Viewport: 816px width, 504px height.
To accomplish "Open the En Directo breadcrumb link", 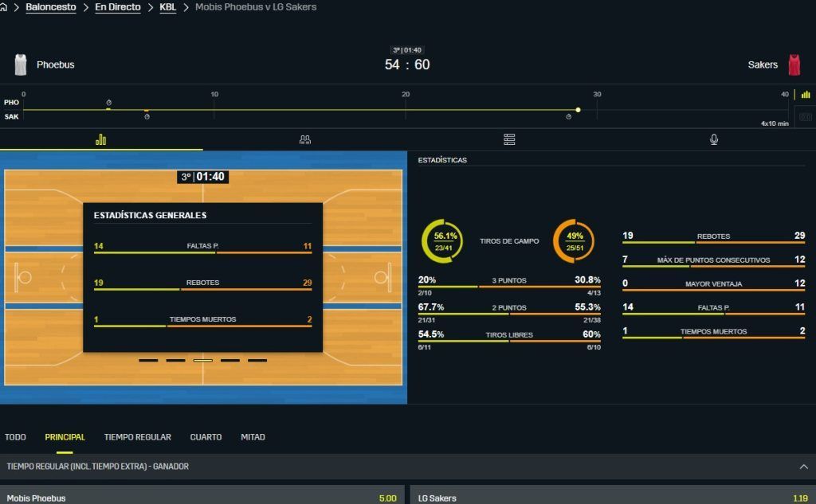I will click(118, 7).
